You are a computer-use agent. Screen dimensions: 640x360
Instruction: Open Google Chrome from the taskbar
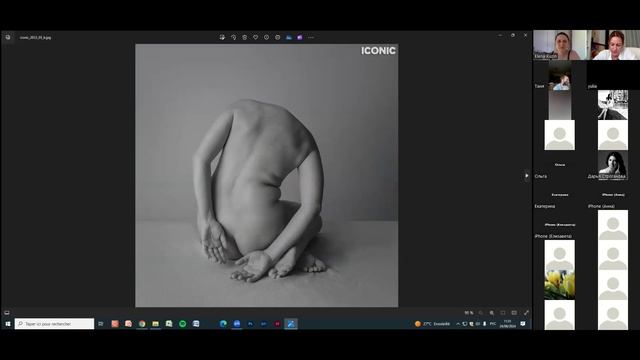tap(142, 324)
